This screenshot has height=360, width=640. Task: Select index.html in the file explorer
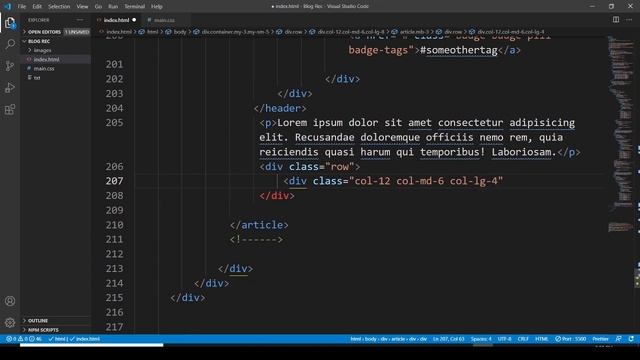[56, 59]
